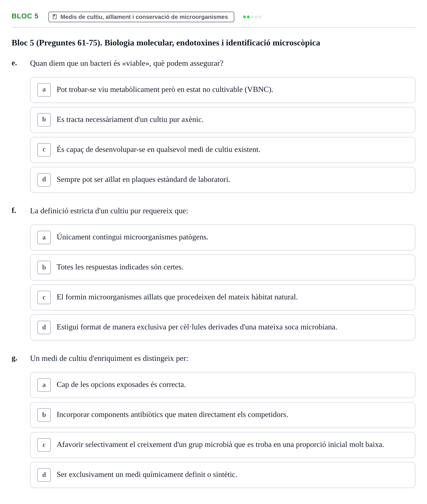
Task: Choose option a 'microorganismes patògens' in question f
Action: tap(222, 237)
